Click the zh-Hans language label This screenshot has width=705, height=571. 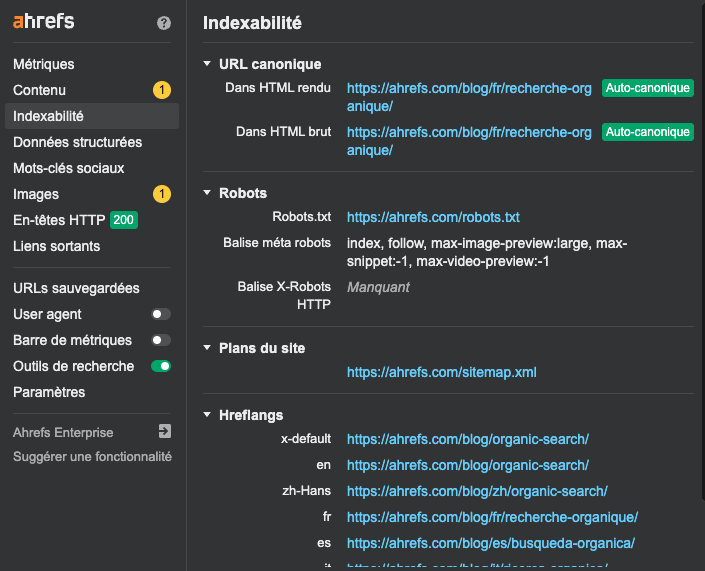(306, 491)
